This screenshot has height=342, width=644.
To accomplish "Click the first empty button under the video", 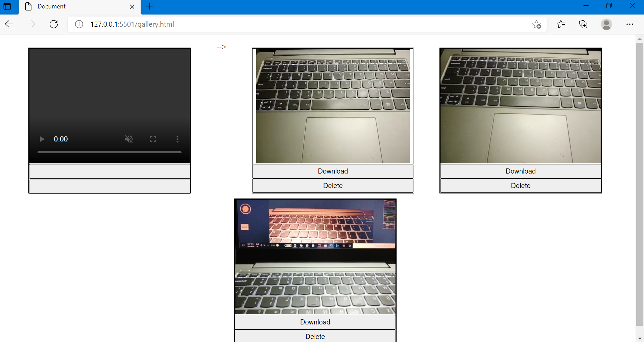I will click(110, 172).
